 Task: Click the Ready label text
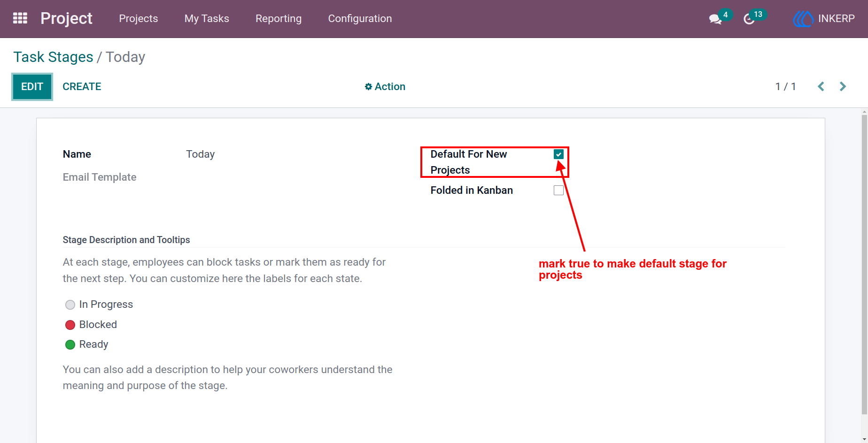tap(93, 344)
